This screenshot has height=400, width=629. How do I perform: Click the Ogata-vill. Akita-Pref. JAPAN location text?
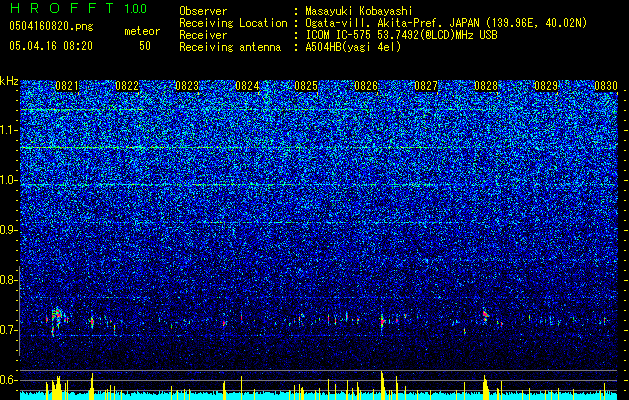446,23
